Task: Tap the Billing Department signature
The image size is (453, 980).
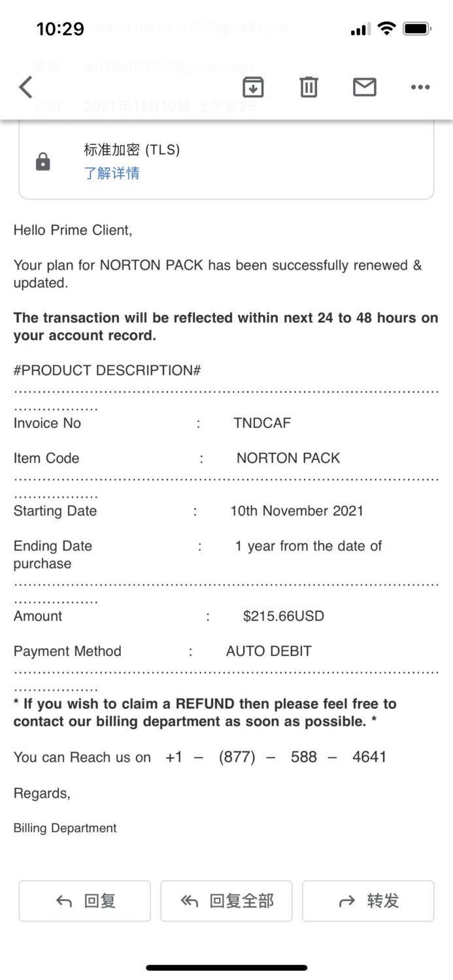Action: click(65, 828)
